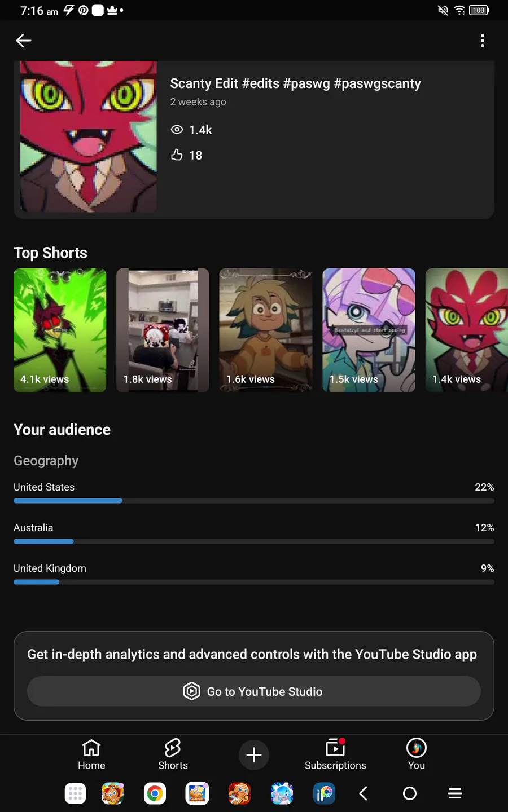Tap the back arrow icon
The width and height of the screenshot is (508, 812).
24,41
